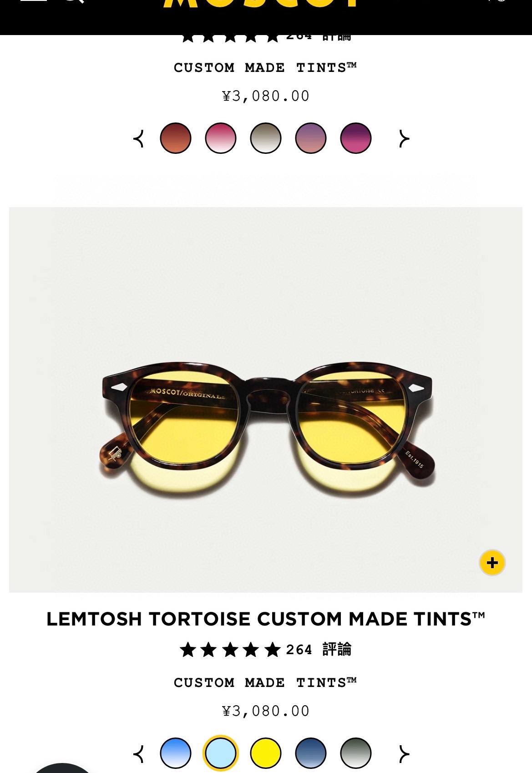
Task: Show next tints in lower swatch row
Action: click(x=404, y=754)
